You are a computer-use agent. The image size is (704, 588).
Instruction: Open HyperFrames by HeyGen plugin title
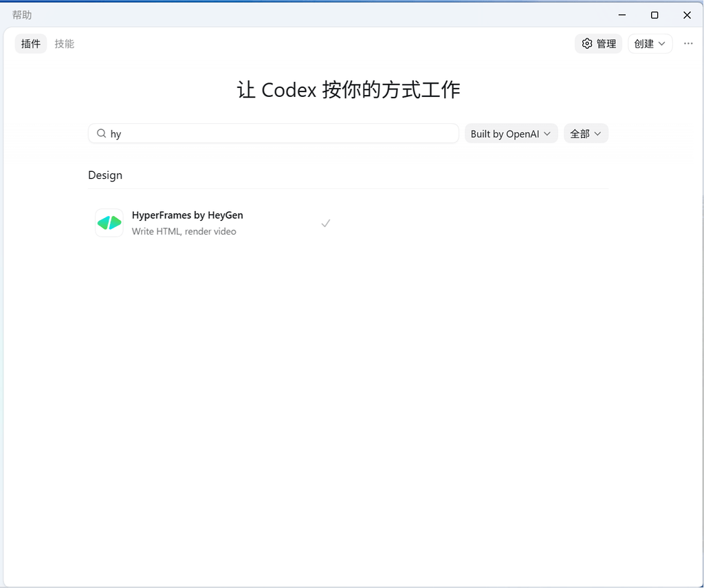[x=187, y=215]
